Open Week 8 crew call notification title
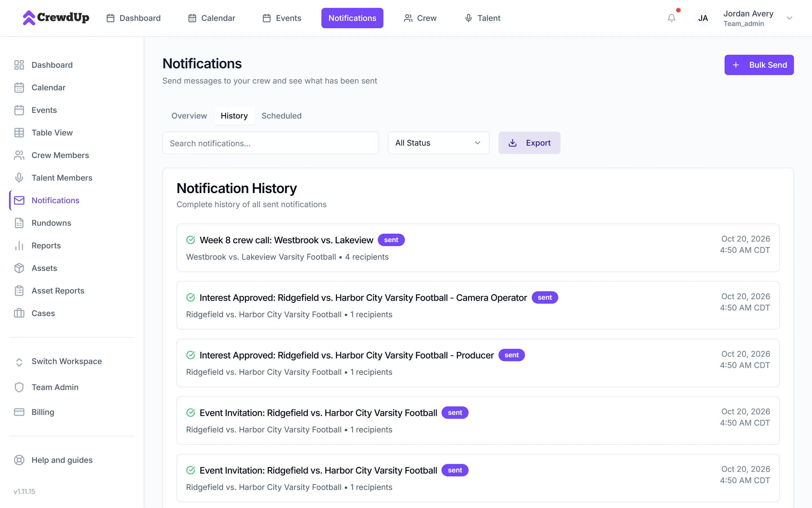The height and width of the screenshot is (508, 812). coord(286,240)
